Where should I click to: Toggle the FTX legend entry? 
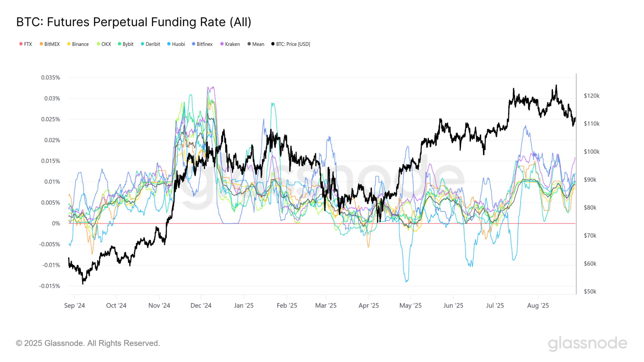pyautogui.click(x=26, y=44)
